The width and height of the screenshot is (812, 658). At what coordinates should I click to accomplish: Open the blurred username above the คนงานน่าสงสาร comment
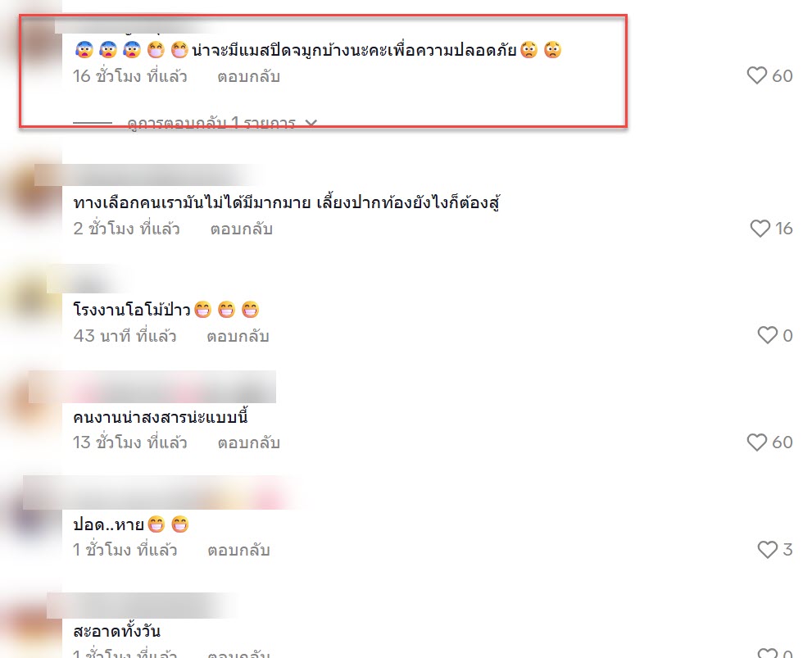pyautogui.click(x=152, y=387)
